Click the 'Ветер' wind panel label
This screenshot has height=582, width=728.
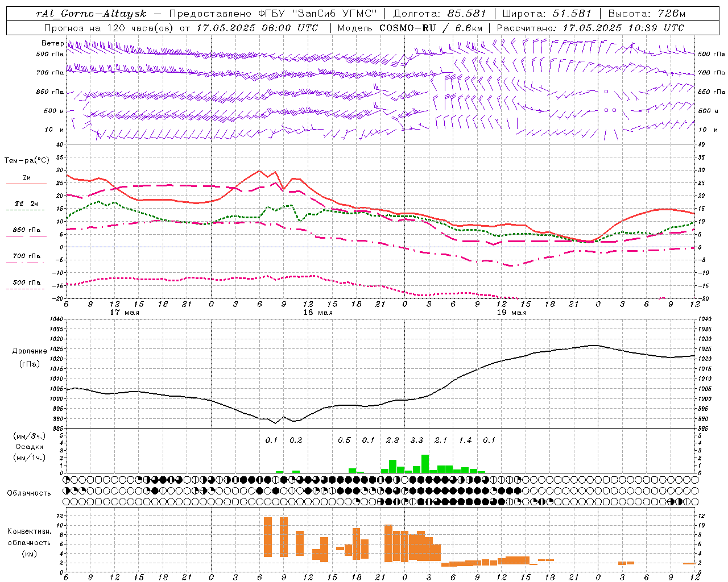click(x=52, y=43)
